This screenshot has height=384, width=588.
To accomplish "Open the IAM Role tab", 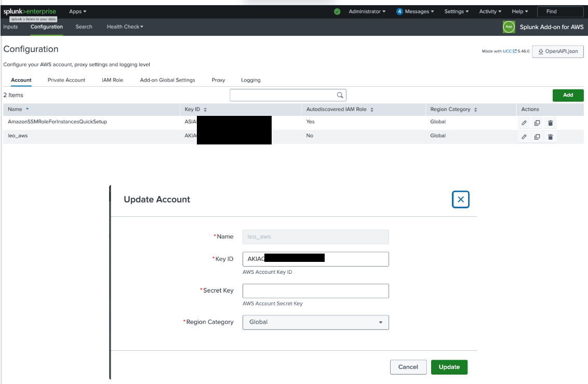I will pyautogui.click(x=112, y=80).
